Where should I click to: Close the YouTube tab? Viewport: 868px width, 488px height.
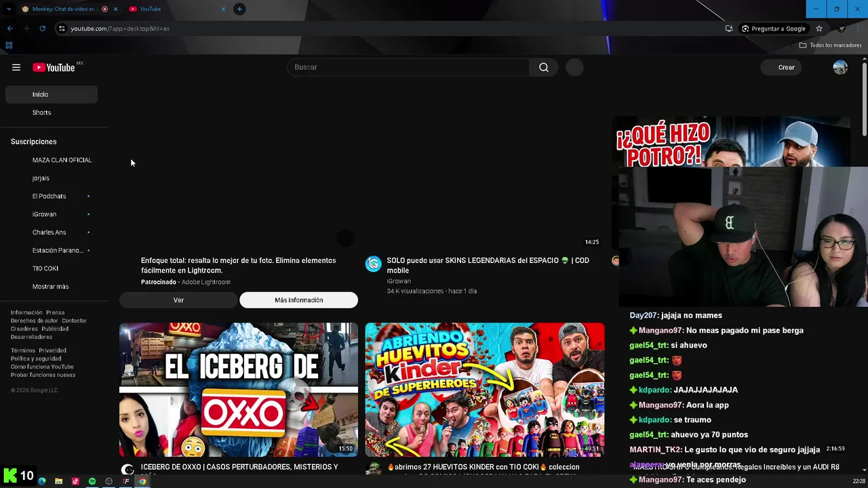coord(223,9)
